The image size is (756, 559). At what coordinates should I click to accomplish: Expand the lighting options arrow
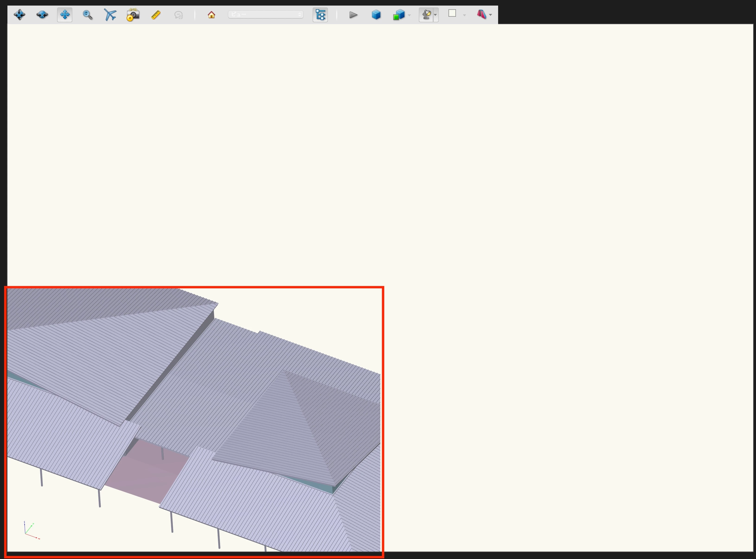(435, 15)
